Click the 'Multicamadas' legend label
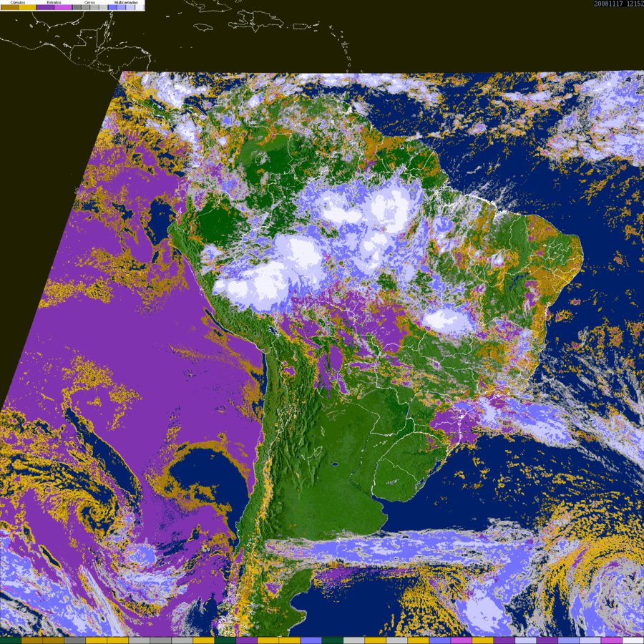Image resolution: width=644 pixels, height=644 pixels. 126,2
